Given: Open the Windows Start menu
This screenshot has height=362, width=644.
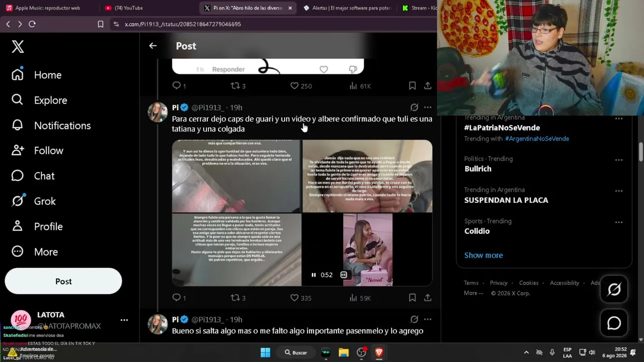Looking at the screenshot, I should (x=265, y=352).
